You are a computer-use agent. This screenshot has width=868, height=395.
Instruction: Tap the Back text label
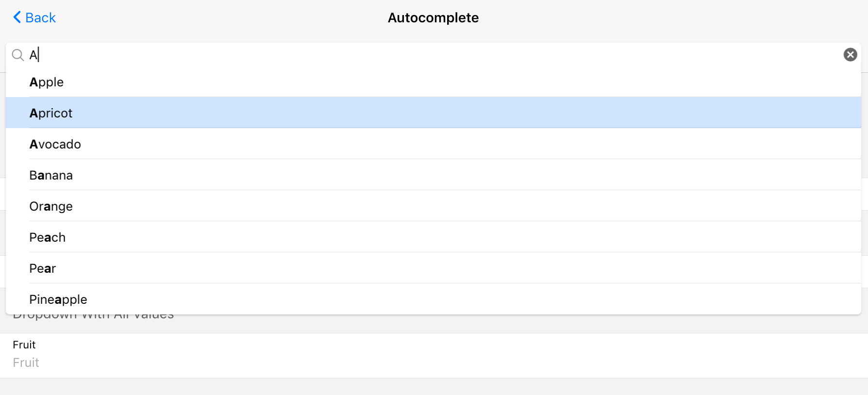[40, 18]
